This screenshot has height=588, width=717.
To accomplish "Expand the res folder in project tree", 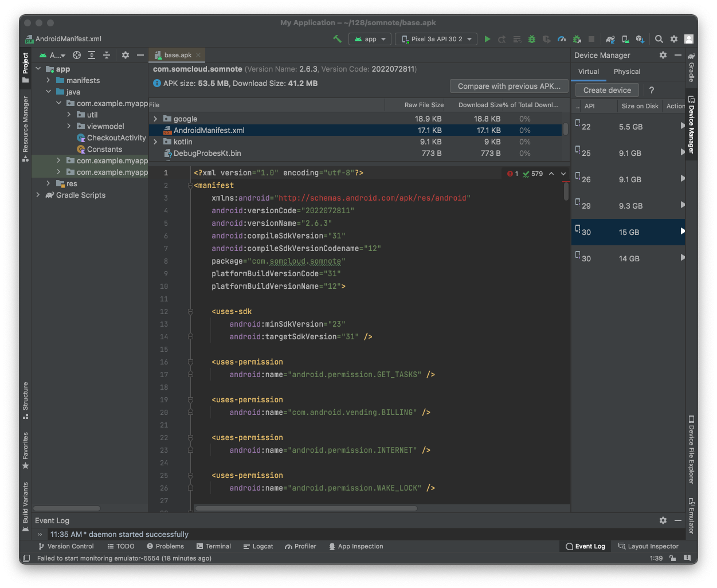I will (x=49, y=183).
